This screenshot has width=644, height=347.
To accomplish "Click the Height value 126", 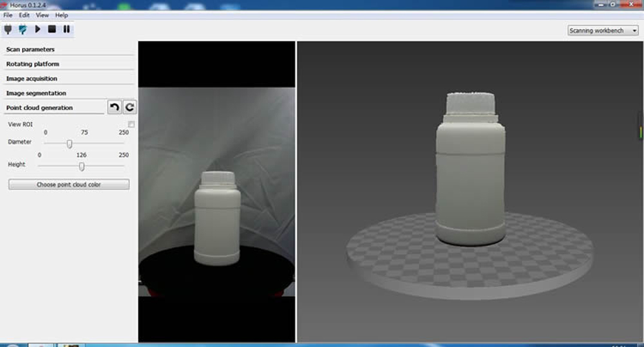I will coord(81,155).
